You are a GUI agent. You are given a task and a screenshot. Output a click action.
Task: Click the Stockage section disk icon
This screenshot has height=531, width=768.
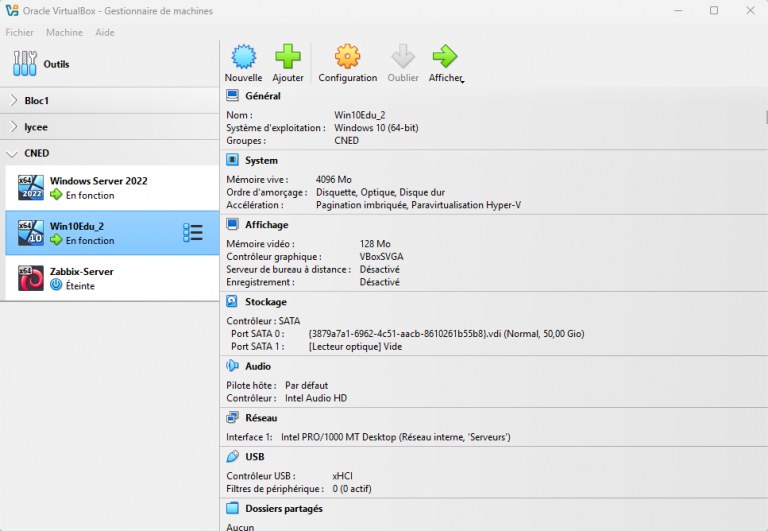pos(232,301)
